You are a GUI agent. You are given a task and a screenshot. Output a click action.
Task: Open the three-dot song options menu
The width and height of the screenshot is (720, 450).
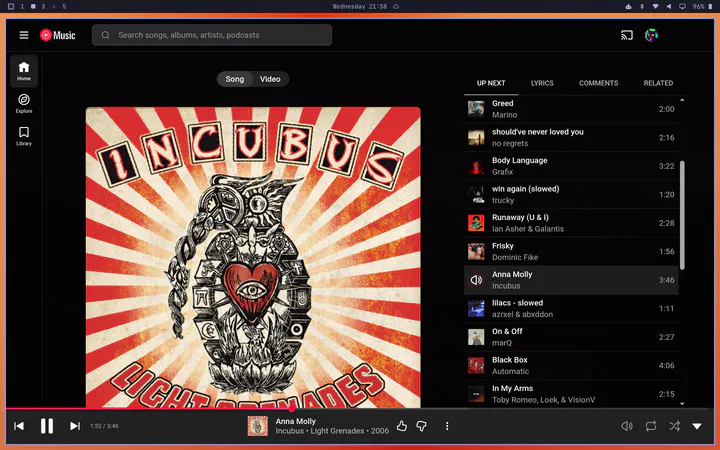click(447, 426)
